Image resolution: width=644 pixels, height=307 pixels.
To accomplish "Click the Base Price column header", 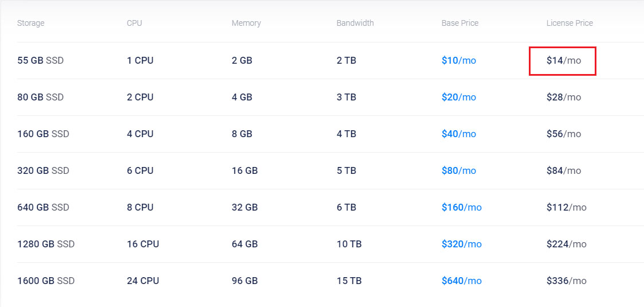I will (460, 23).
